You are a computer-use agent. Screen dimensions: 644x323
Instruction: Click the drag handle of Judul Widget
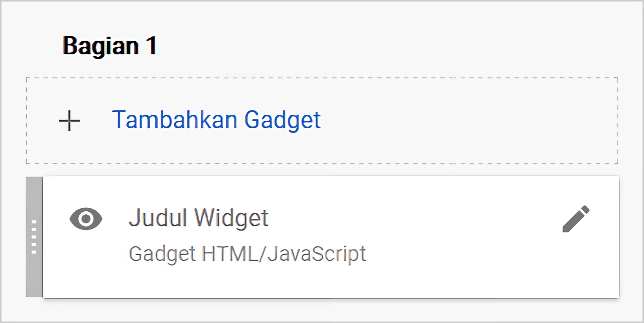pos(34,237)
